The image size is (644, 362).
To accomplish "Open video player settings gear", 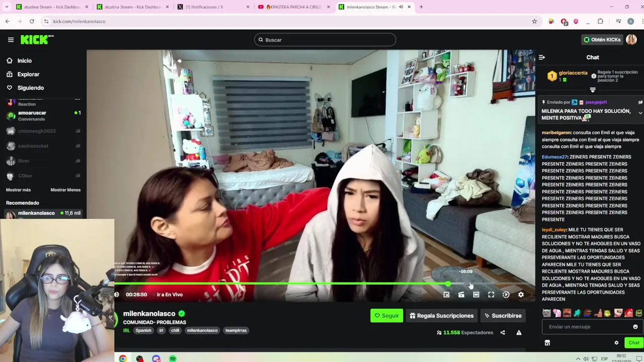I will coord(521,295).
